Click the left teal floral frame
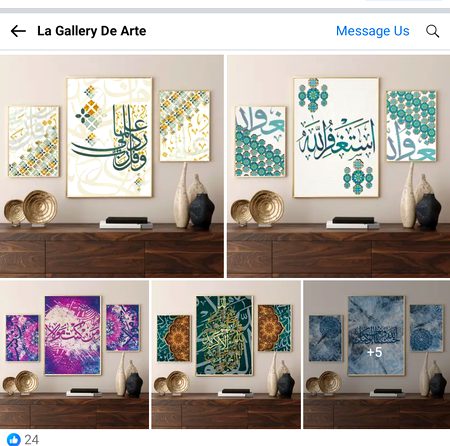 pyautogui.click(x=260, y=141)
